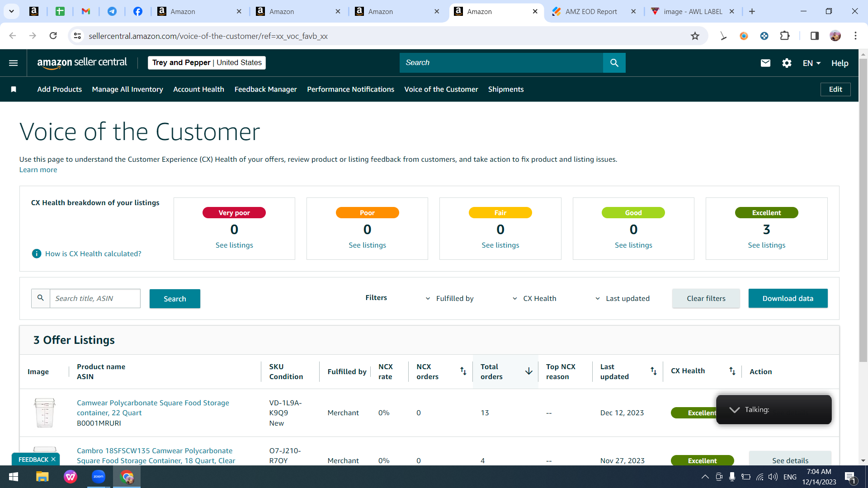This screenshot has height=488, width=868.
Task: Open Chrome side panel icon
Action: pyautogui.click(x=815, y=36)
